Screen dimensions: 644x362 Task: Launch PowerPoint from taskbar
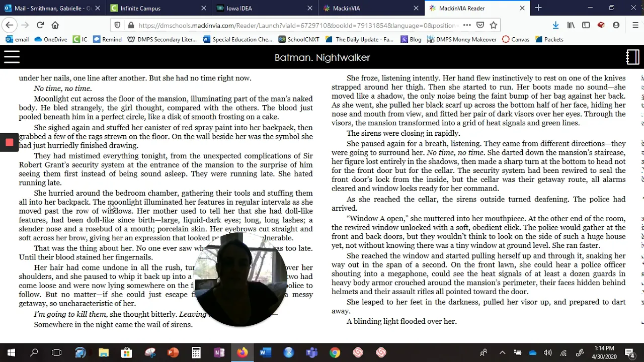(x=173, y=353)
